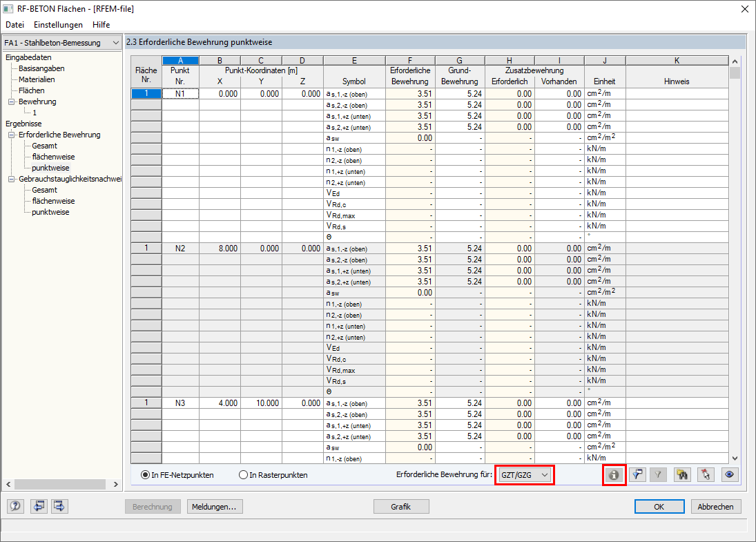The image size is (756, 542).
Task: Open the GZT/GZG dropdown
Action: [525, 475]
